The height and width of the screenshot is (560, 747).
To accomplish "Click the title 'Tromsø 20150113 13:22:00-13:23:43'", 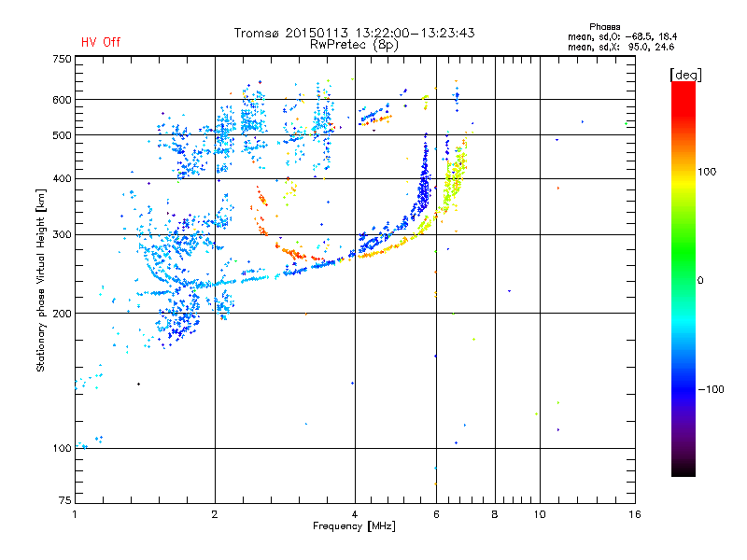I will [x=354, y=33].
